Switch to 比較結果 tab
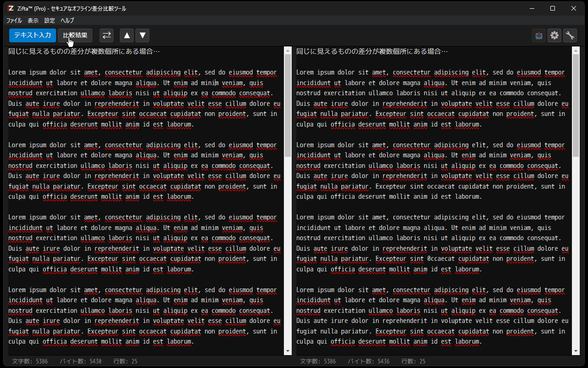The width and height of the screenshot is (588, 368). [x=75, y=35]
